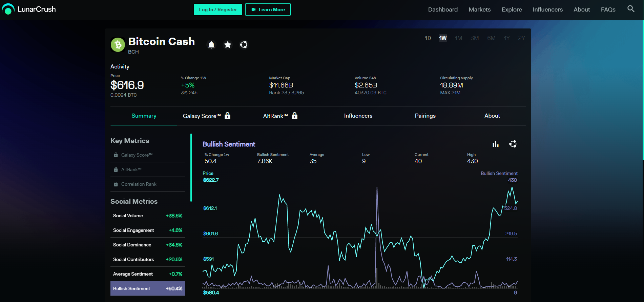Select the 1D timeframe
The height and width of the screenshot is (302, 644).
click(428, 38)
